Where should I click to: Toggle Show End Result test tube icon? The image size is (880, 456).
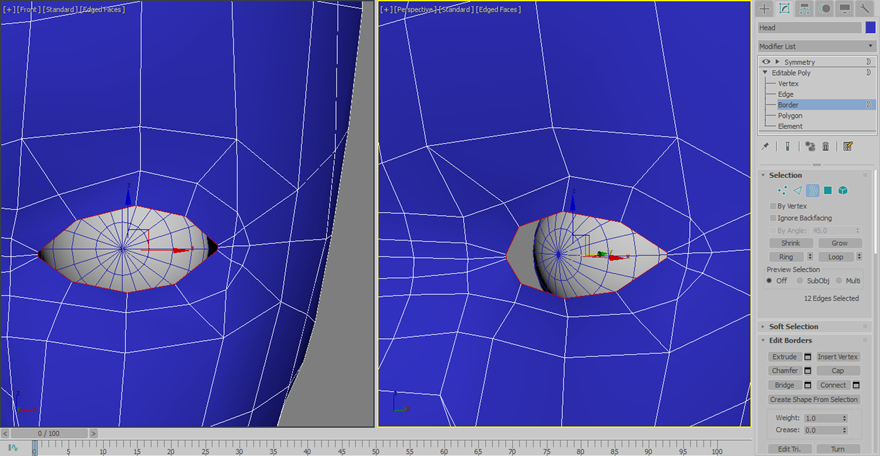tap(787, 146)
